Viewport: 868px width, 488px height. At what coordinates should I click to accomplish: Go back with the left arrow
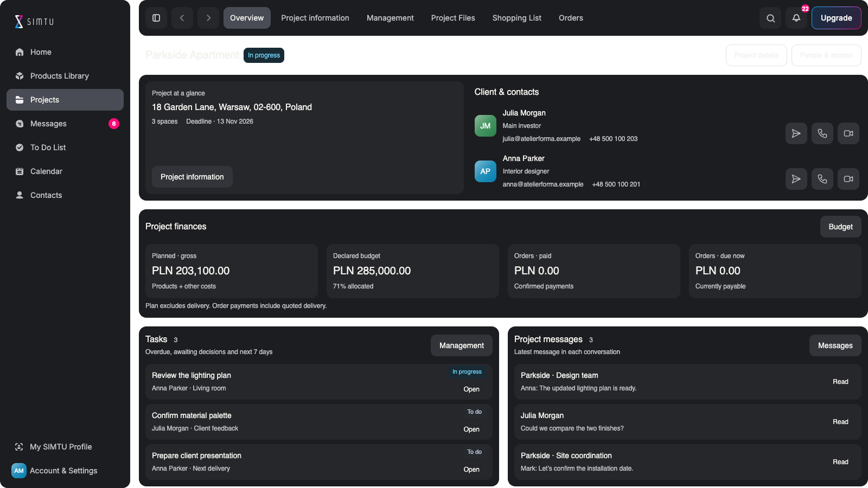tap(182, 18)
